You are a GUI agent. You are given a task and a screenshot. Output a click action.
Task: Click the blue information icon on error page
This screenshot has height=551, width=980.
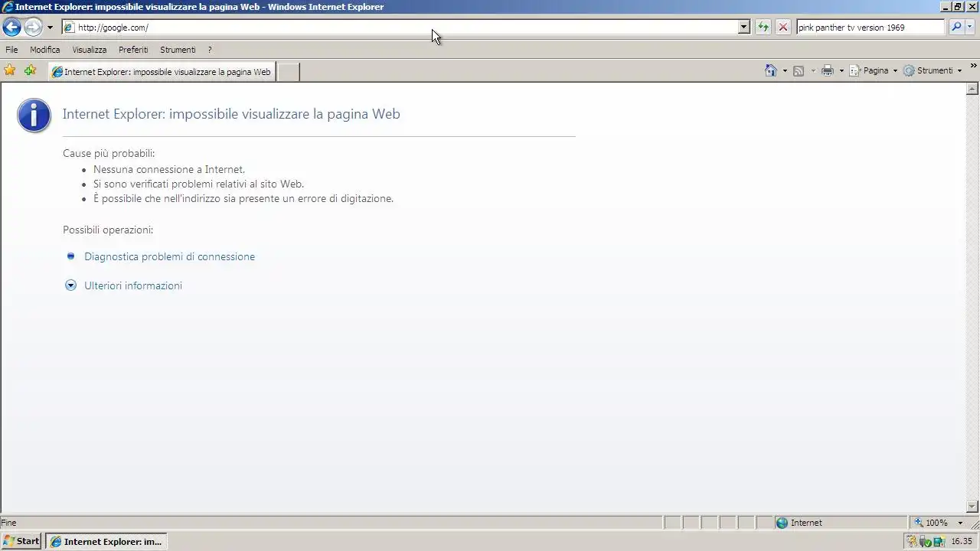(x=34, y=116)
